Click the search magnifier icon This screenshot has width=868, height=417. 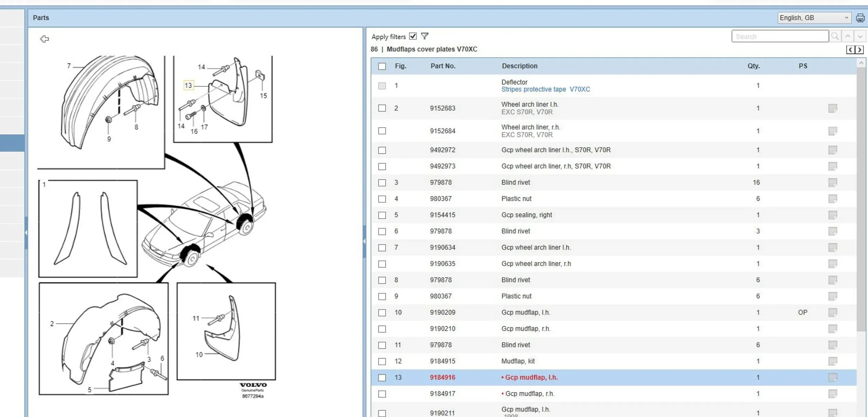[x=835, y=36]
